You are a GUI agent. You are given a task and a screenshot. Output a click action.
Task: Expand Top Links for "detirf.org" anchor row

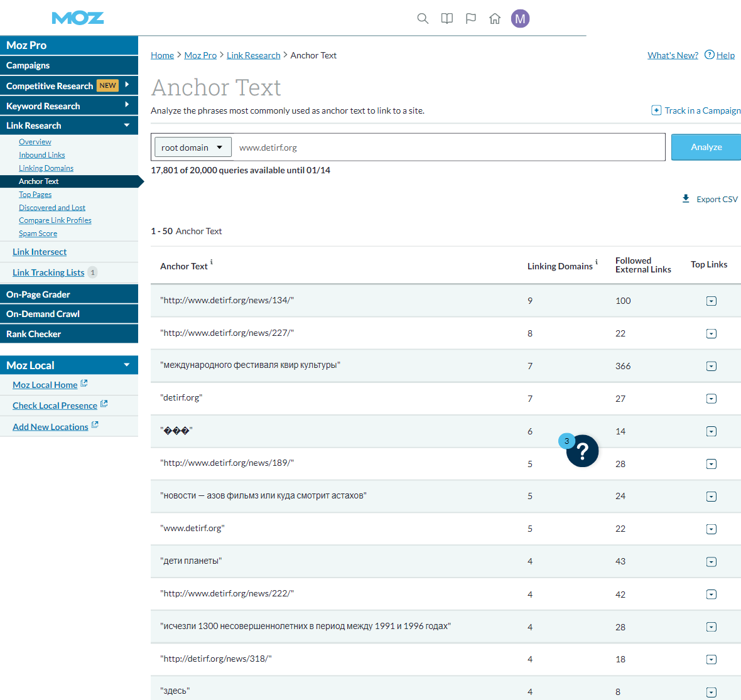[711, 399]
